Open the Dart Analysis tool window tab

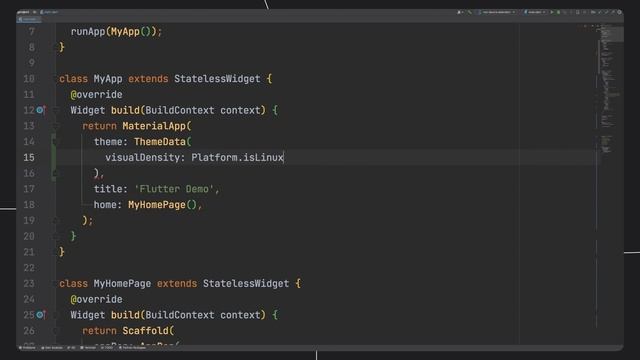tap(52, 348)
